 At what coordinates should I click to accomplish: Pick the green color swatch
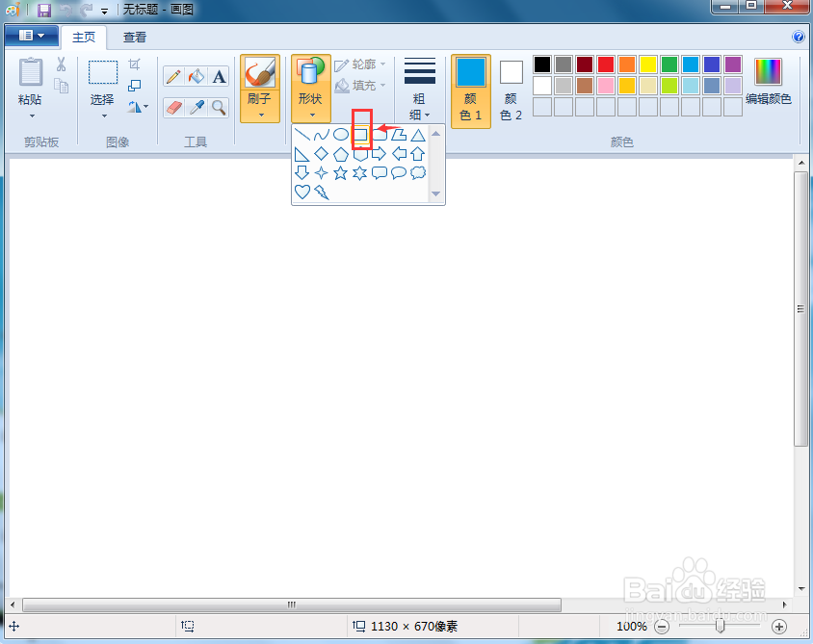pos(669,64)
